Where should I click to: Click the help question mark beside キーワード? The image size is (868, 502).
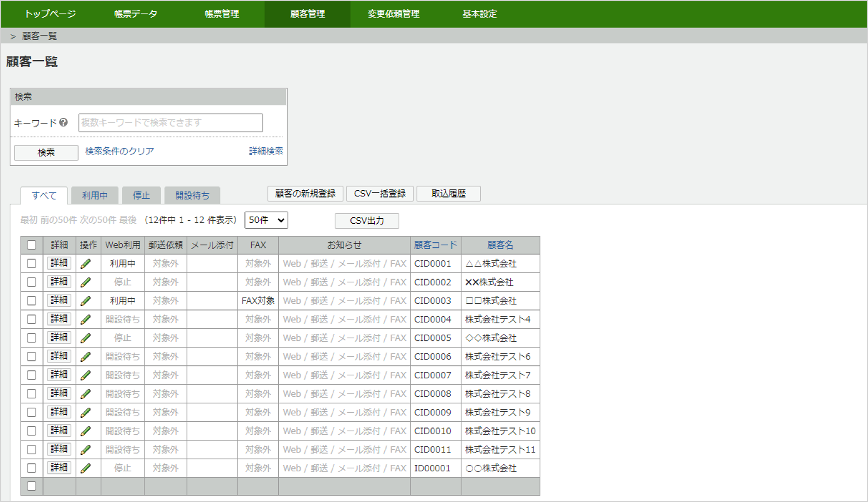pos(63,123)
